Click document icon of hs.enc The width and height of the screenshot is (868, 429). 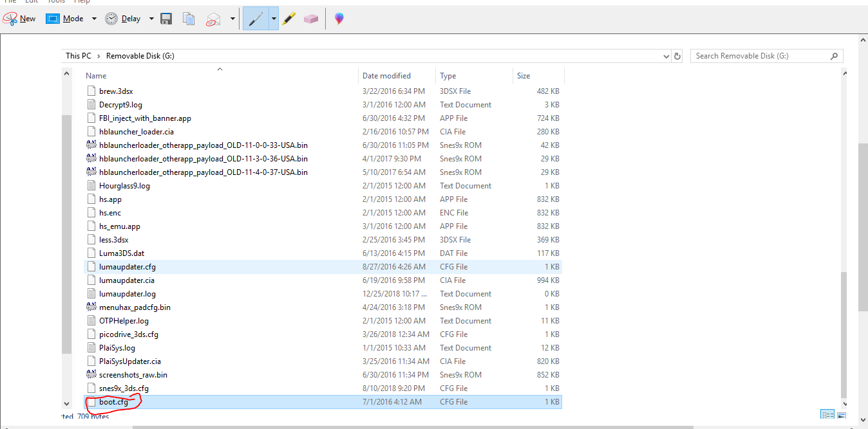click(91, 213)
